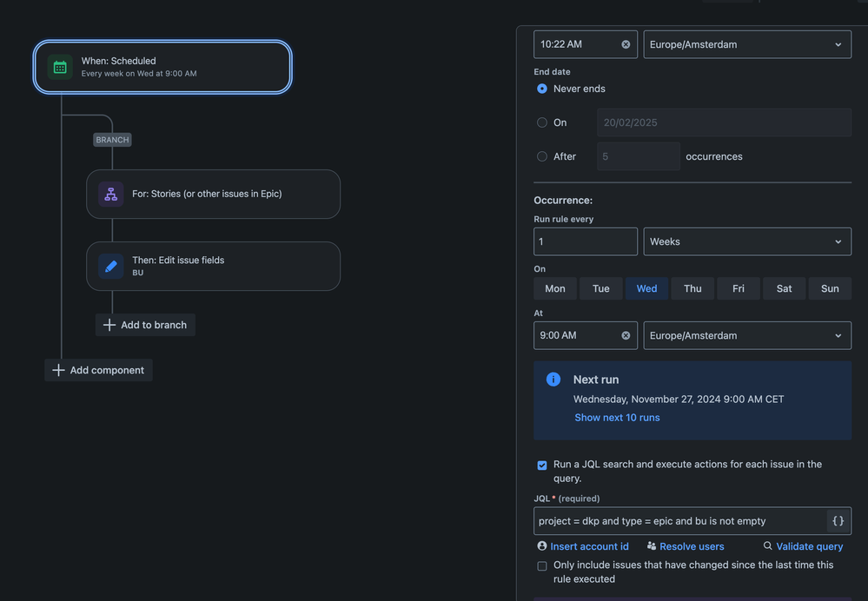868x601 pixels.
Task: Clear the 9:00 AM time value
Action: click(x=626, y=335)
